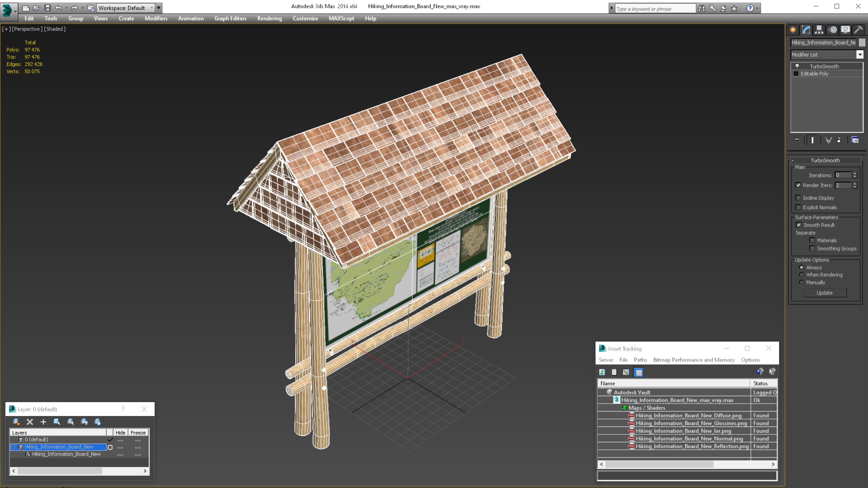Click the Pin Stack icon
This screenshot has width=868, height=488.
point(796,140)
